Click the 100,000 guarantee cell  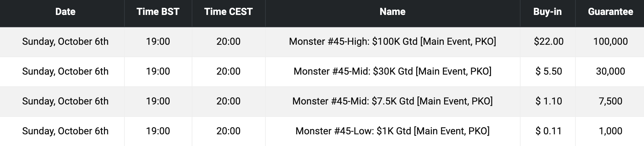[610, 42]
